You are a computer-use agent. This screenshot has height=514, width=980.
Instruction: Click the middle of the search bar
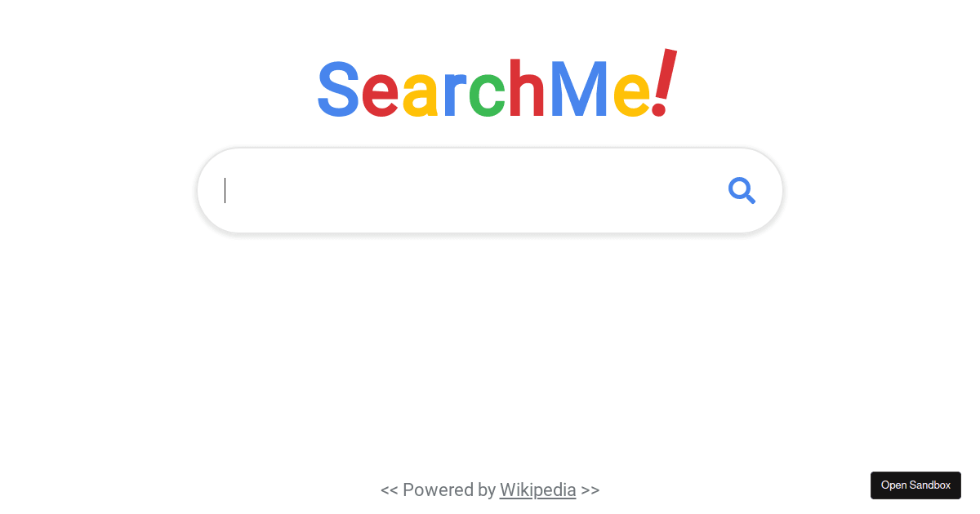(490, 191)
